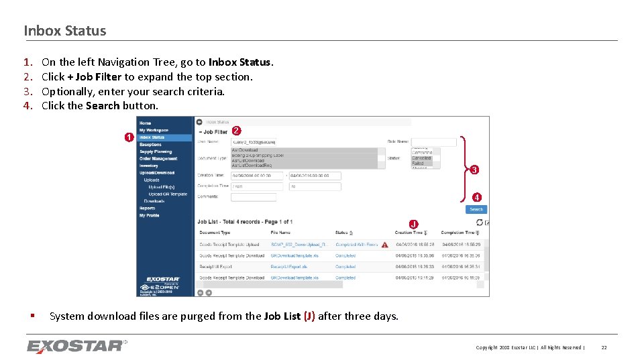The width and height of the screenshot is (644, 362).
Task: Click the Document Type column header
Action: pos(215,233)
